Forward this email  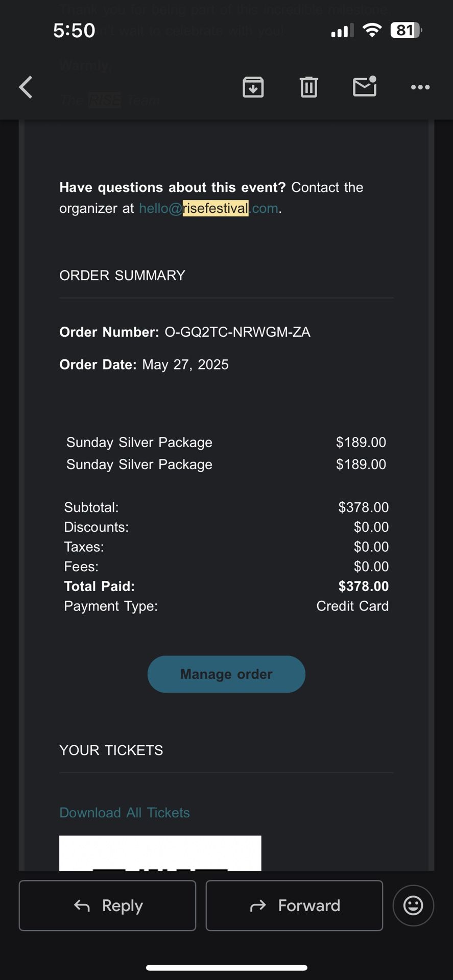click(x=294, y=905)
